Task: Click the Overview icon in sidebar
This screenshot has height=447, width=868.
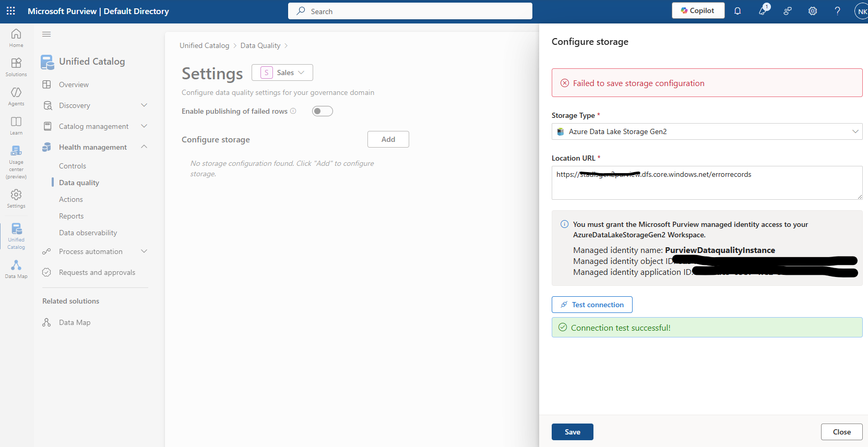Action: coord(46,84)
